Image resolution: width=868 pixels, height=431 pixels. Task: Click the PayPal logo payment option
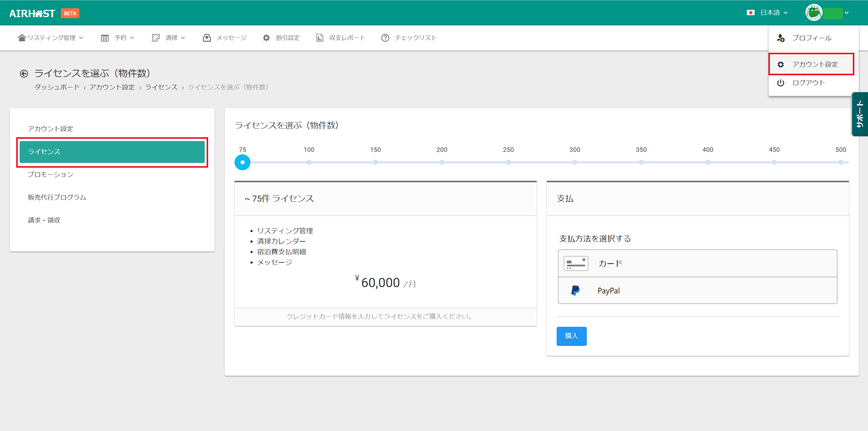coord(575,290)
